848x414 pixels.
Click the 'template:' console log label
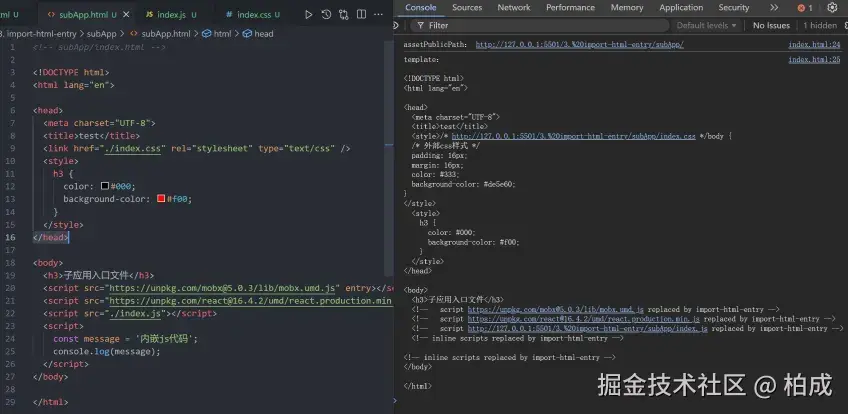pos(422,59)
